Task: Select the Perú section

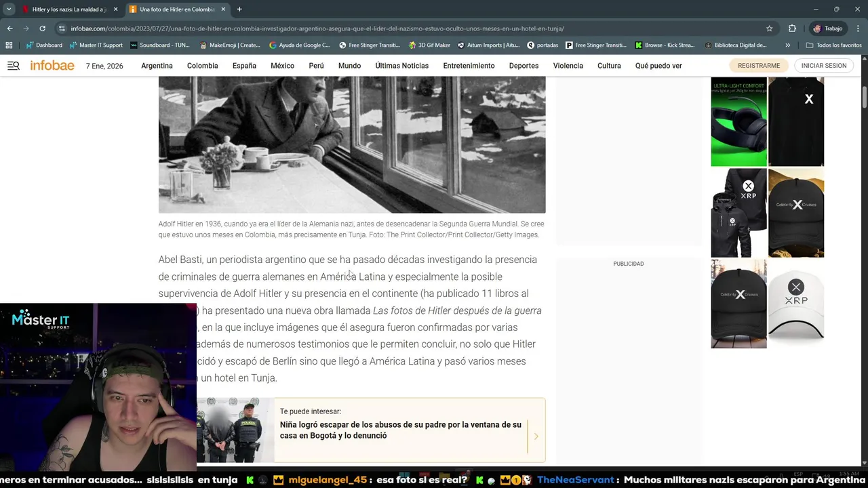Action: click(316, 66)
